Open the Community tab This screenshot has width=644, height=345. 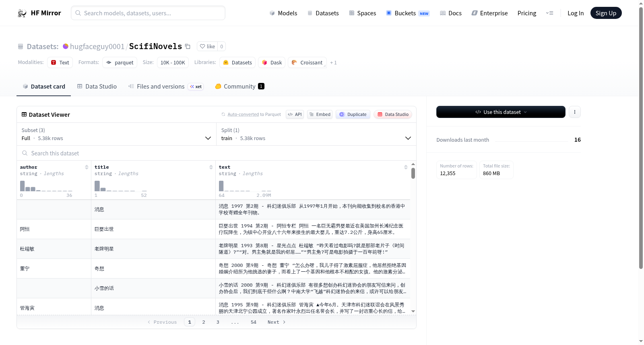[239, 87]
